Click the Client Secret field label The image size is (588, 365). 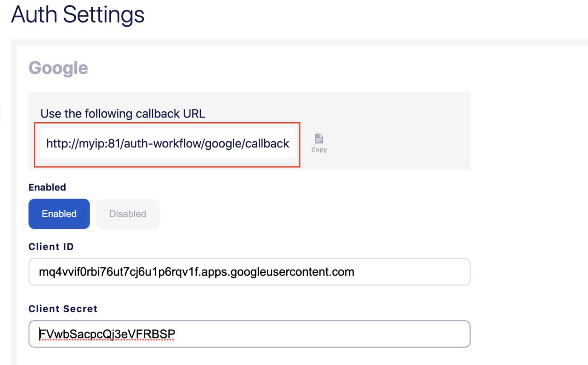pyautogui.click(x=63, y=308)
